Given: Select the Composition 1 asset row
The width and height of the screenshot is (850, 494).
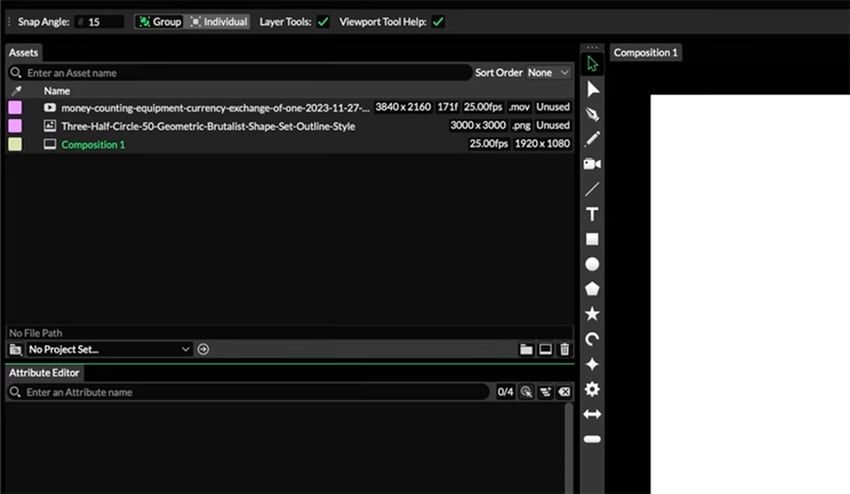Looking at the screenshot, I should point(289,144).
